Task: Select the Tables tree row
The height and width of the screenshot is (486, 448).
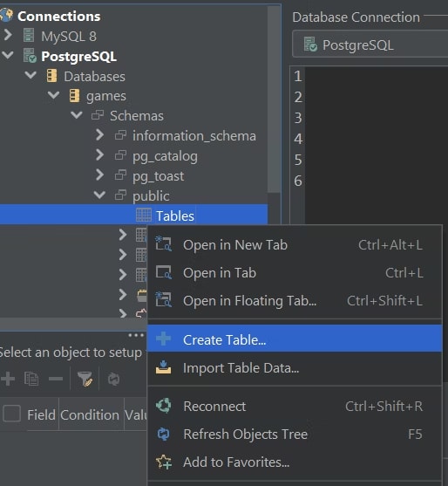Action: tap(133, 215)
